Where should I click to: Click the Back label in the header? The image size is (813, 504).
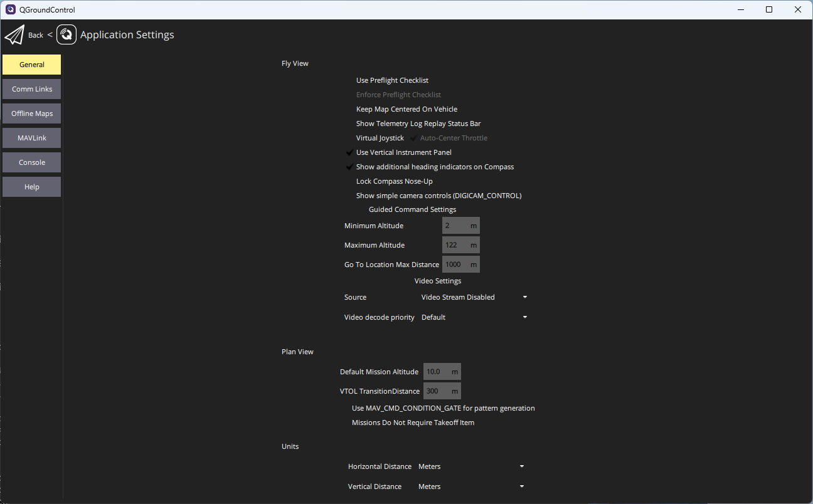(36, 35)
